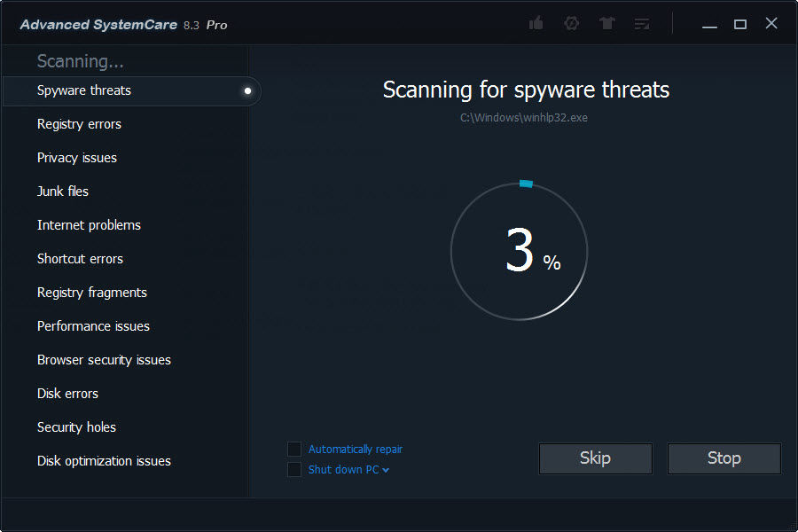Click the t-shirt skin icon
The image size is (798, 532).
[606, 23]
